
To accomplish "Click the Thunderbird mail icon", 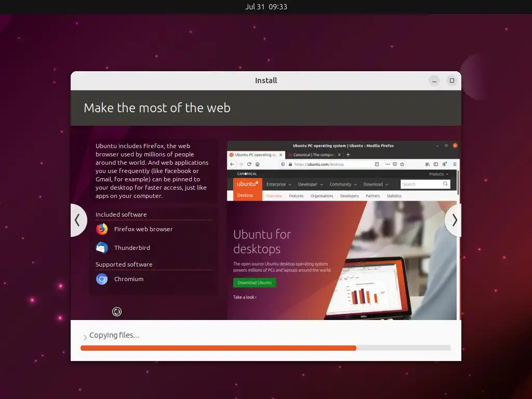I will point(102,248).
